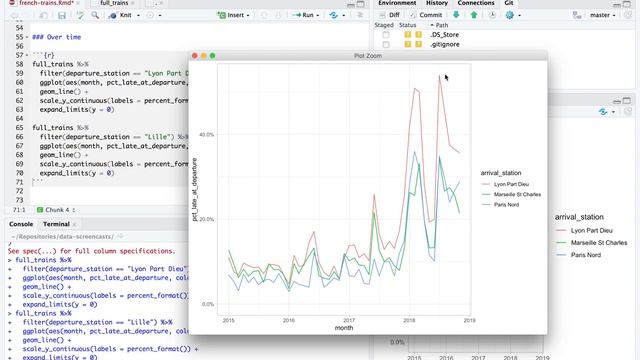Screen dimensions: 640x360
Task: Minimize the source editor pane
Action: tap(351, 4)
